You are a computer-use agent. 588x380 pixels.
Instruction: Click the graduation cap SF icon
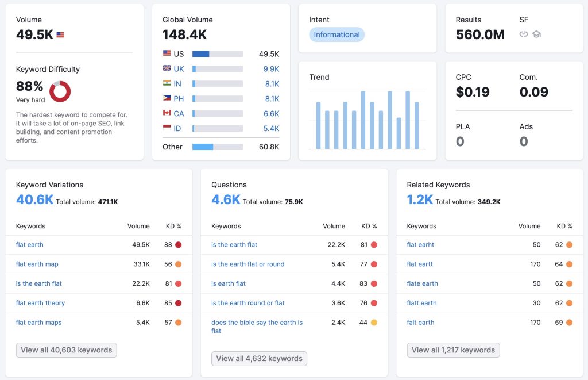coord(537,34)
